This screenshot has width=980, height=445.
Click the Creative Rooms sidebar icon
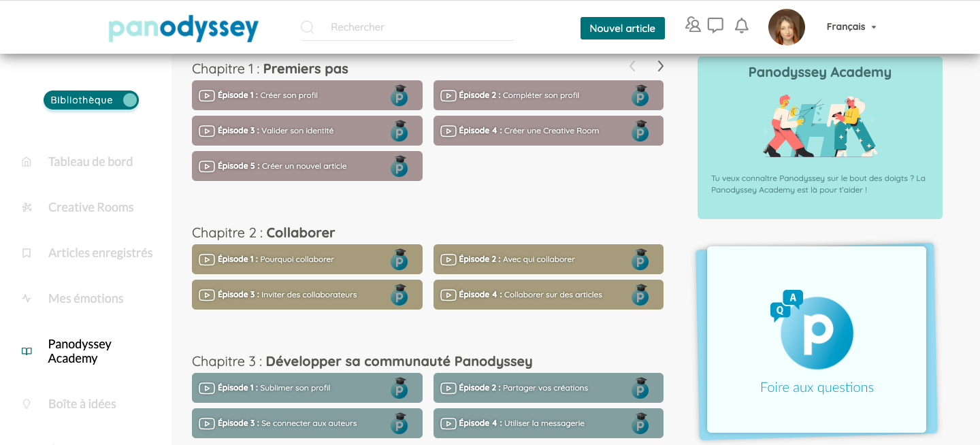(27, 208)
